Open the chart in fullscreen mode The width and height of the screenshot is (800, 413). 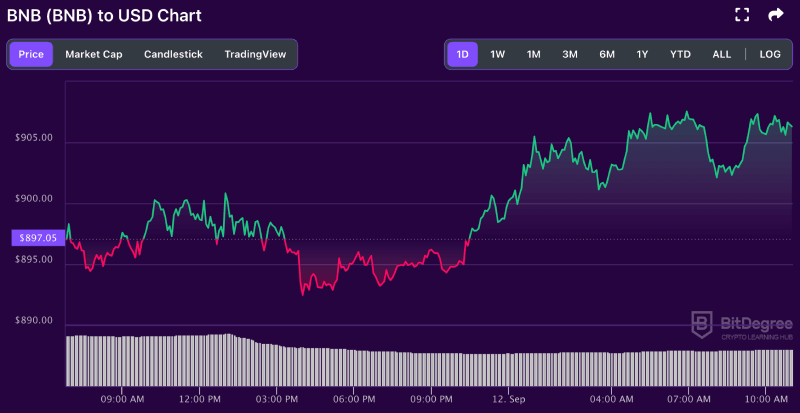coord(742,15)
